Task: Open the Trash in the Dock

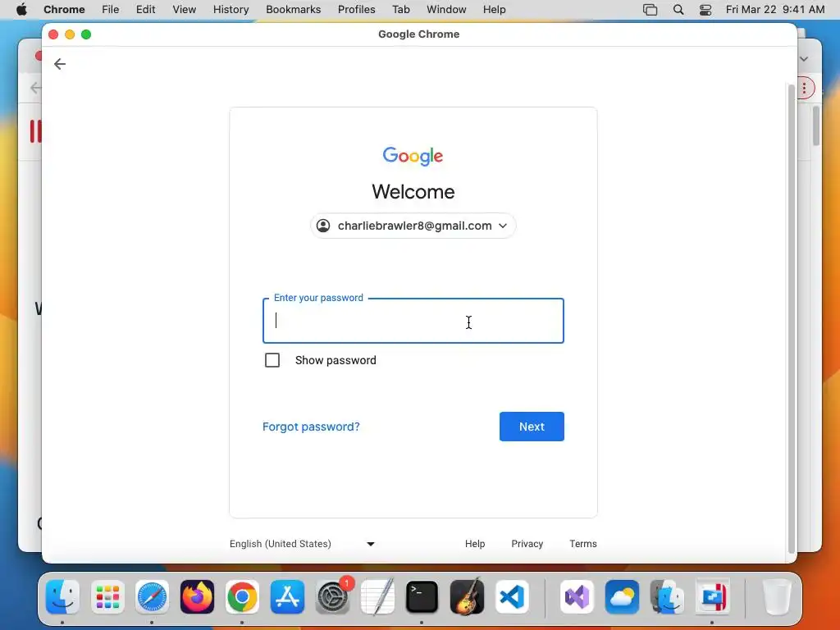Action: click(x=776, y=597)
